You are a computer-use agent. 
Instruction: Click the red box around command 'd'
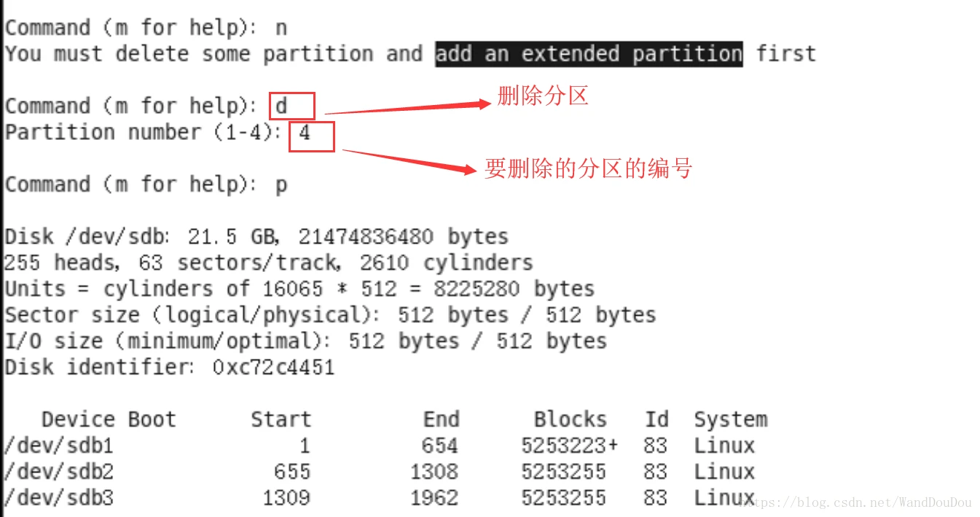(292, 106)
